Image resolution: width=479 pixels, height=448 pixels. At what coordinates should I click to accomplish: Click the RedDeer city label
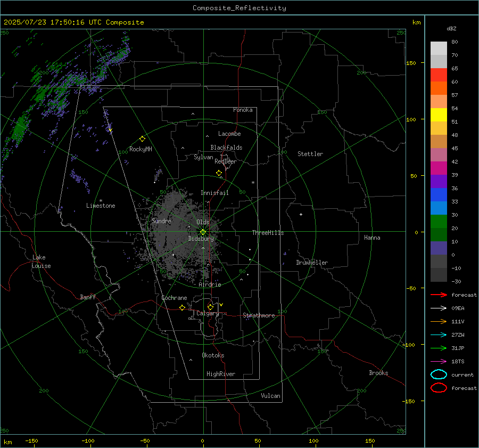click(x=226, y=161)
